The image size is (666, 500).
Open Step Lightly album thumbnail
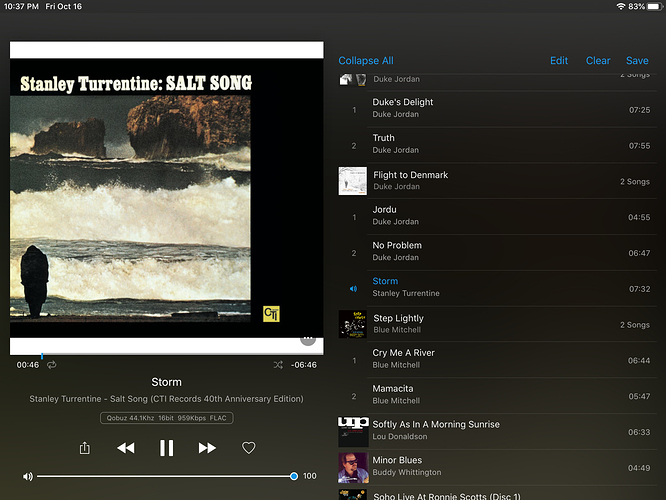pos(353,324)
